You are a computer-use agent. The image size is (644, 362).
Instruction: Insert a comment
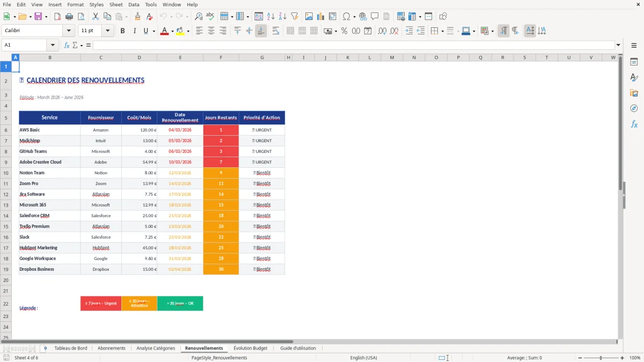tap(375, 16)
